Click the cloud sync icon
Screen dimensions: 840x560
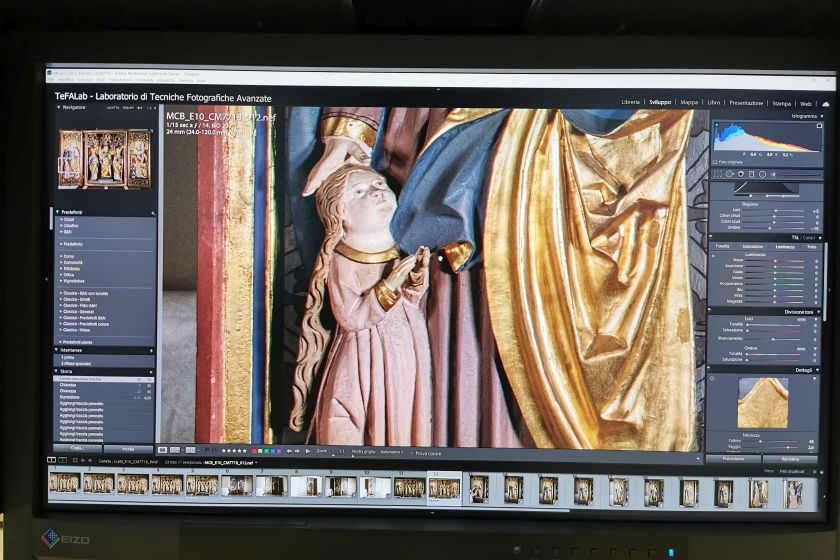coord(825,103)
